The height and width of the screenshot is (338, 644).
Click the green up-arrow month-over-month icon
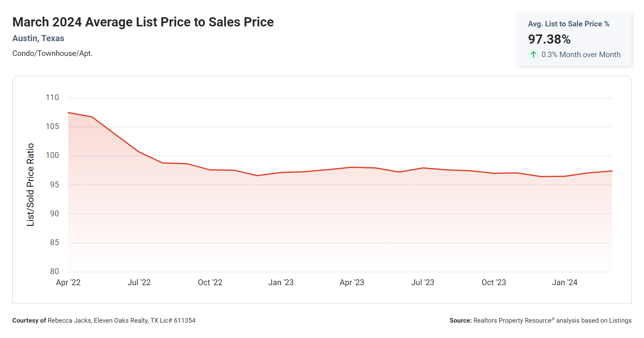point(533,55)
